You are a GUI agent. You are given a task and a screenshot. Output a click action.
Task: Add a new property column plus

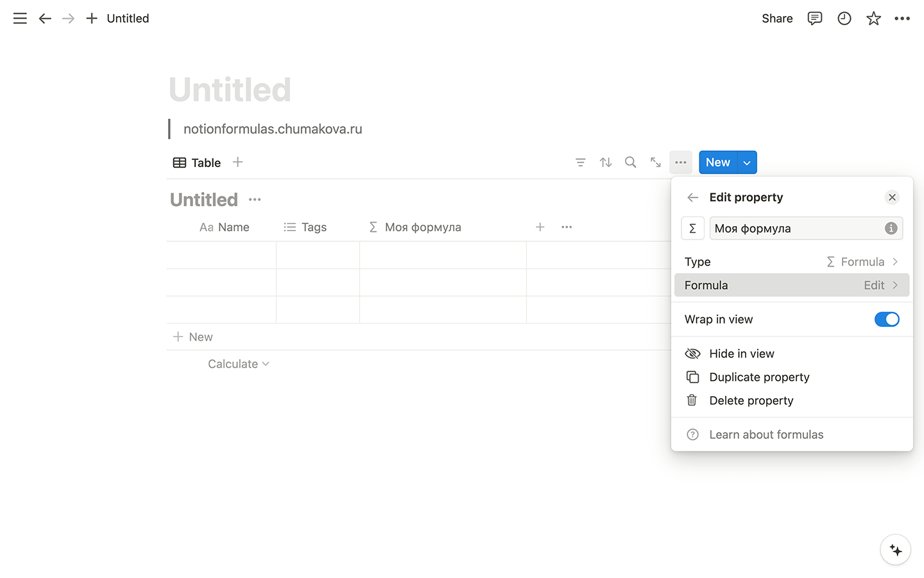pos(540,227)
